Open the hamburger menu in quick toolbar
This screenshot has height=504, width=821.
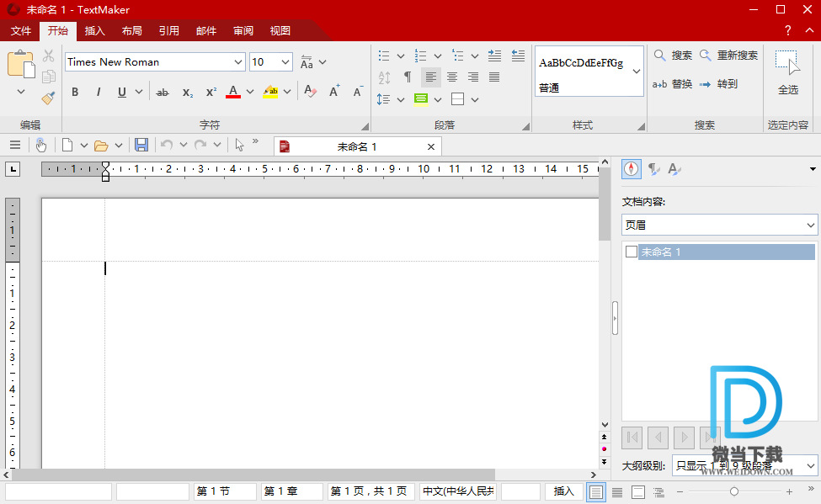pos(15,145)
